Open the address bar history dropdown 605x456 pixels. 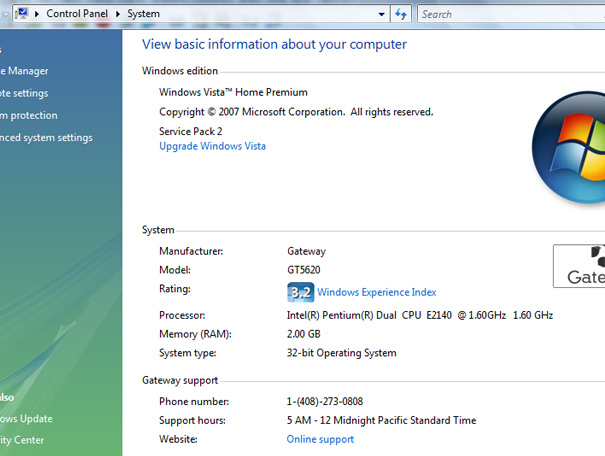point(381,14)
